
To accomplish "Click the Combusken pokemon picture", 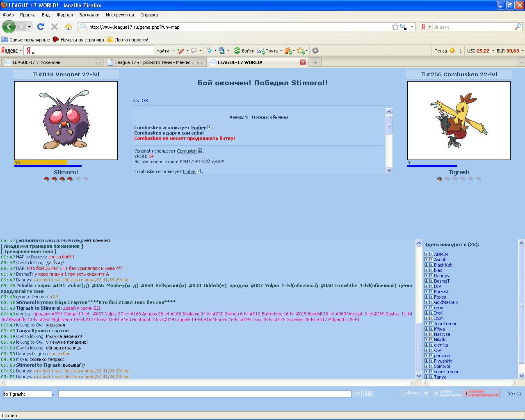I will coord(459,121).
